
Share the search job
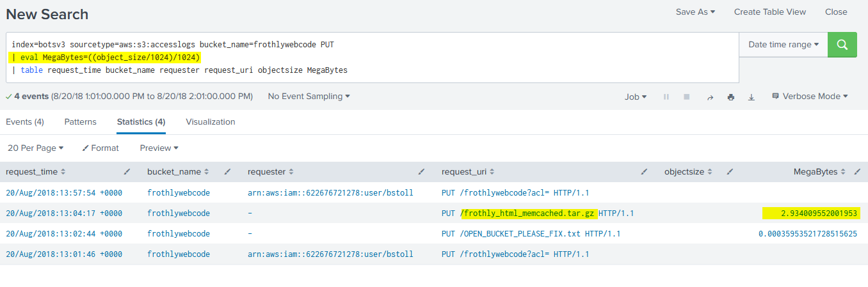(x=710, y=97)
